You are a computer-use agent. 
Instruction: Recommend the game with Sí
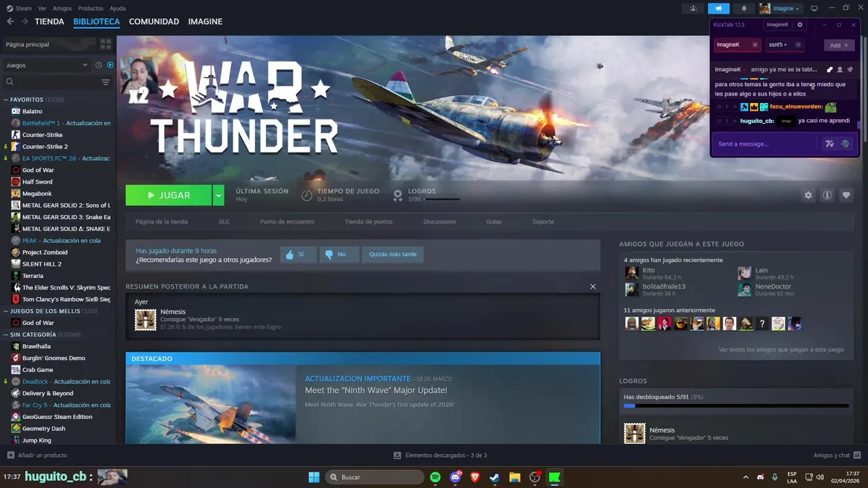point(298,254)
